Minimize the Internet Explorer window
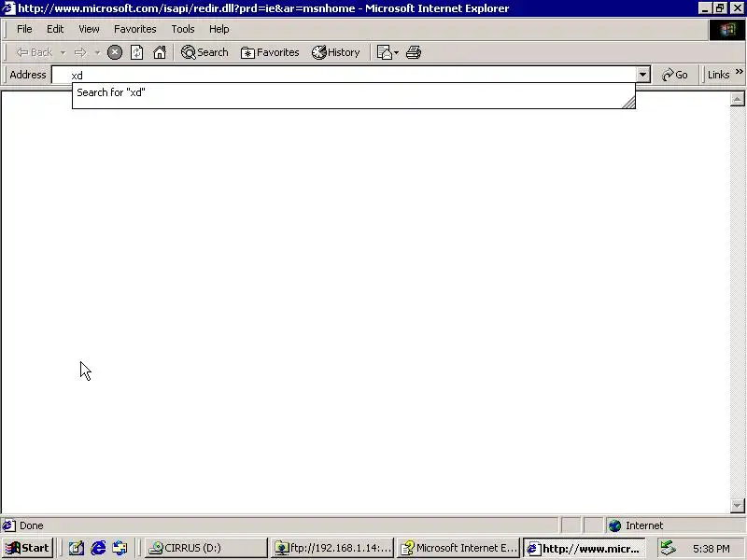The image size is (747, 560). click(706, 8)
